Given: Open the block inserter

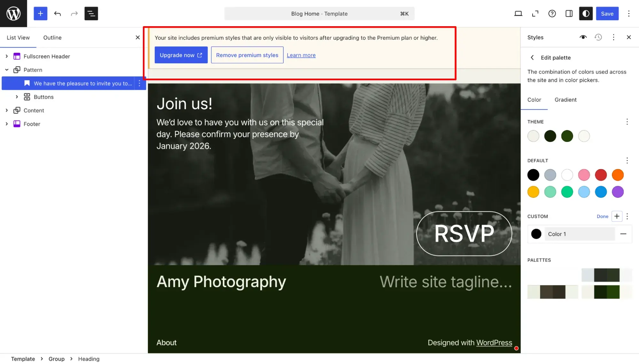Looking at the screenshot, I should 40,13.
